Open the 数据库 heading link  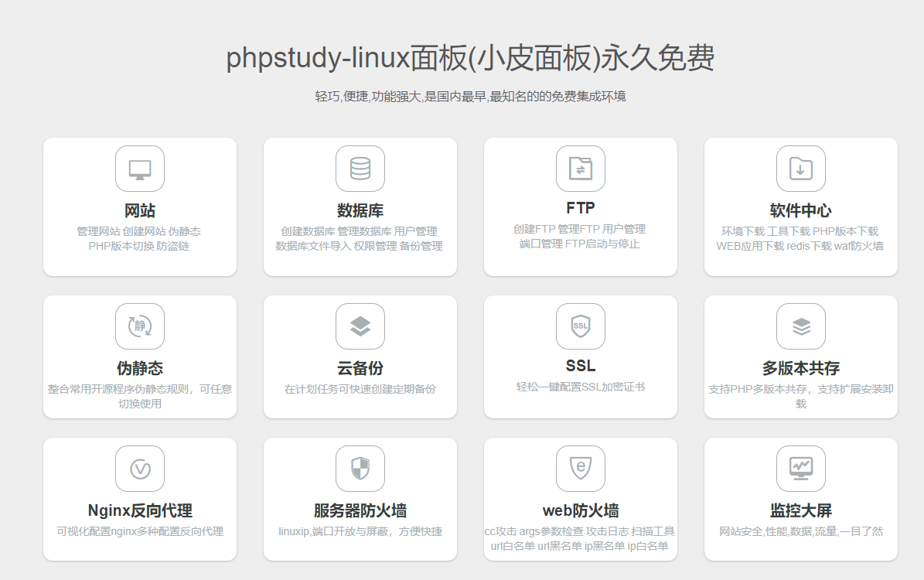(360, 211)
